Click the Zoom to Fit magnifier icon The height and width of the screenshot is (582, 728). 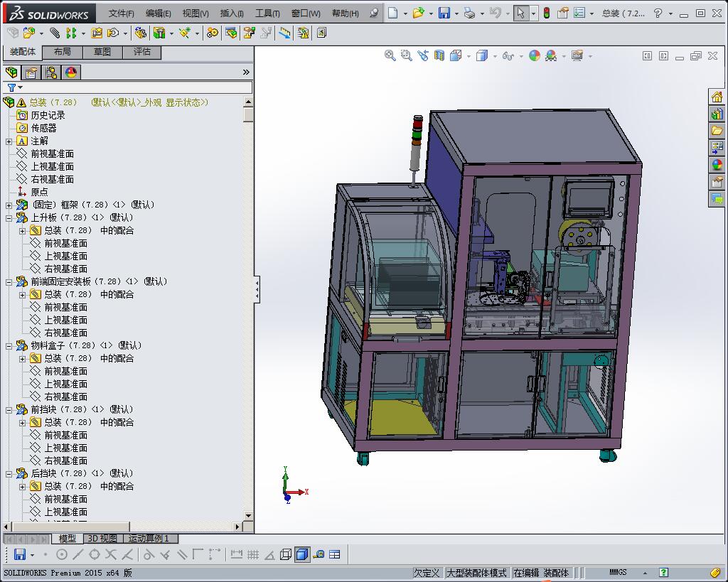point(390,55)
